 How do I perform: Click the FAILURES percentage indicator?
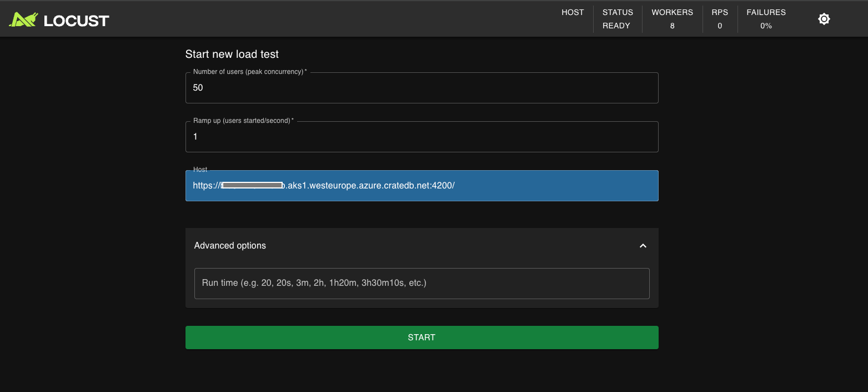click(x=766, y=26)
